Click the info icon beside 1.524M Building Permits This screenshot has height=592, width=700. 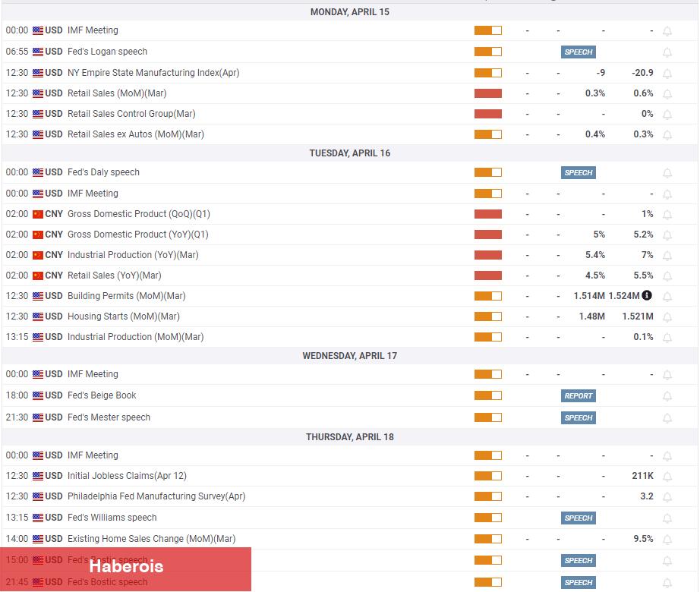646,295
